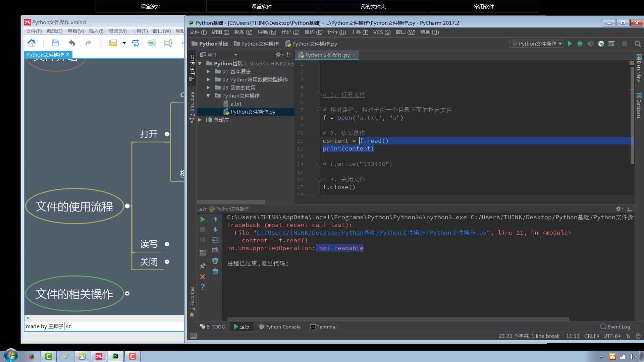
Task: Open the 重构 (R) menu
Action: [313, 32]
